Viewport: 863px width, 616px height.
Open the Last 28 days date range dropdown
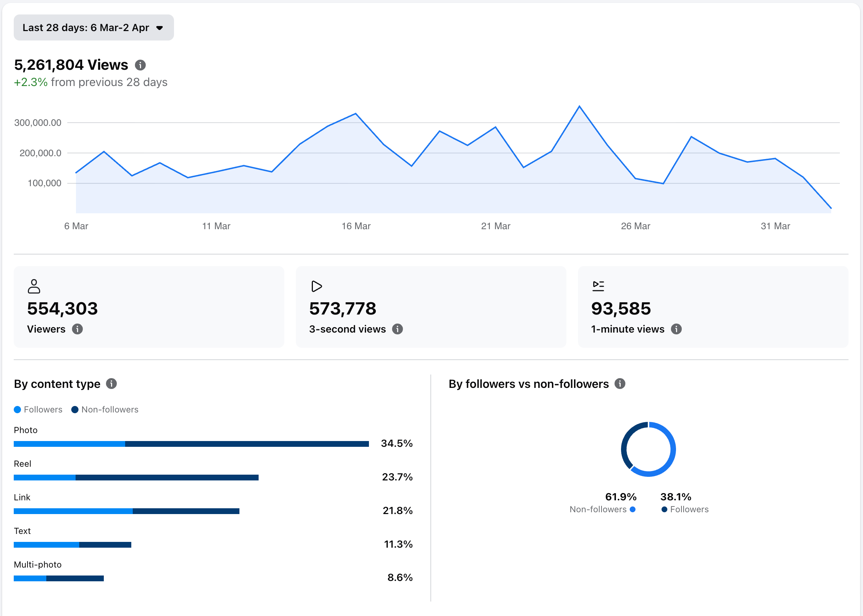pyautogui.click(x=93, y=28)
